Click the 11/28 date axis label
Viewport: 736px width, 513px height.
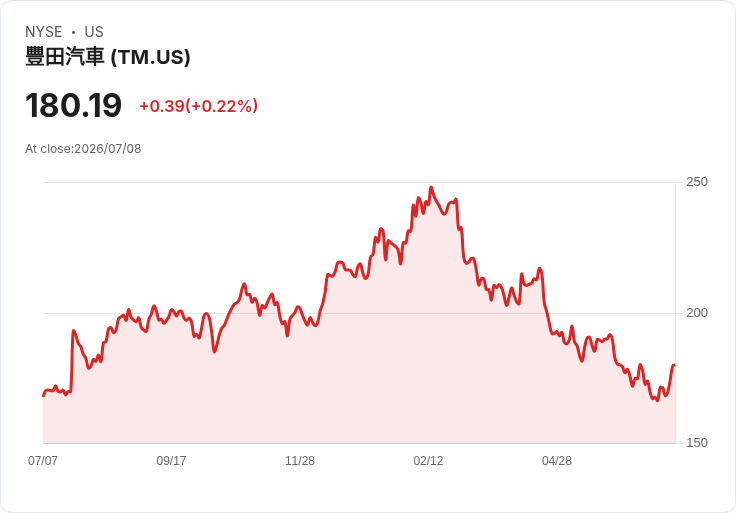300,461
